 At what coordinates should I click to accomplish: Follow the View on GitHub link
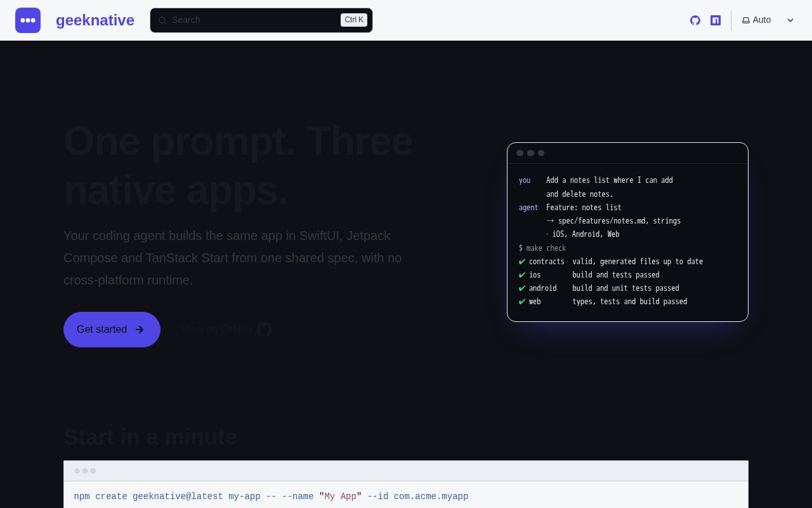[226, 330]
